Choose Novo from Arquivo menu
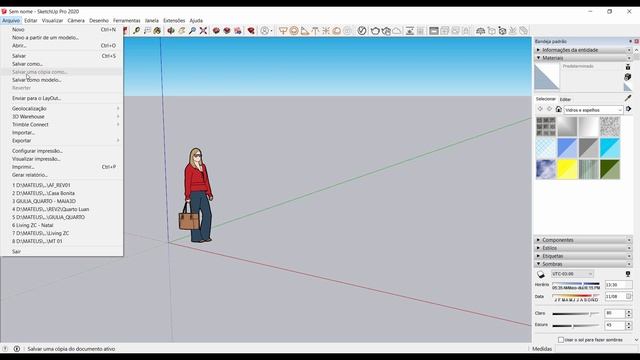The width and height of the screenshot is (640, 360). 62,29
